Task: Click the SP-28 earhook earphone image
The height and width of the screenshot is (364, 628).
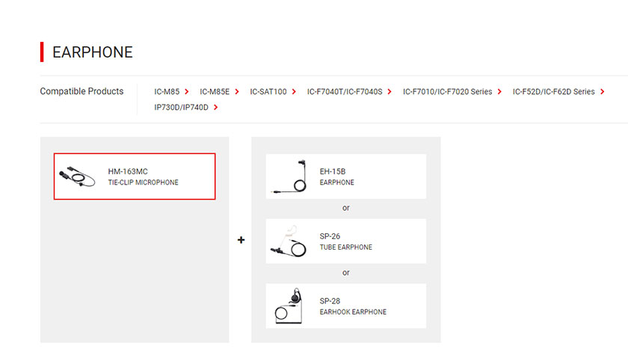Action: pyautogui.click(x=289, y=306)
